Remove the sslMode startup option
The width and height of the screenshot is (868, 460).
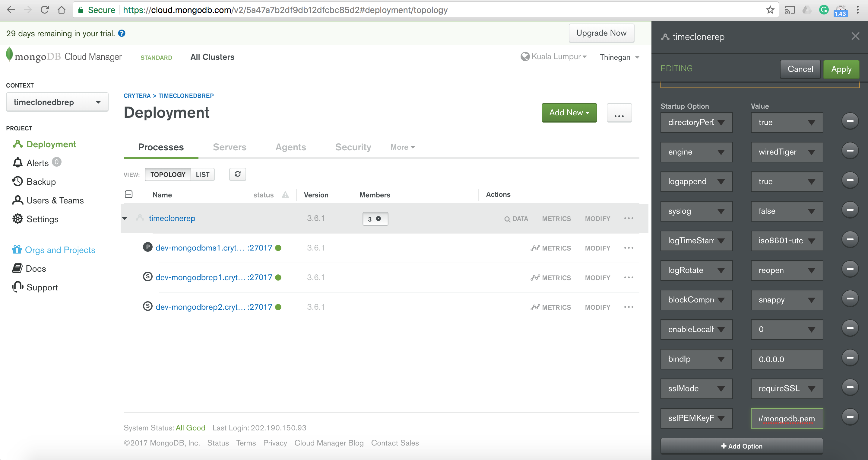coord(850,387)
